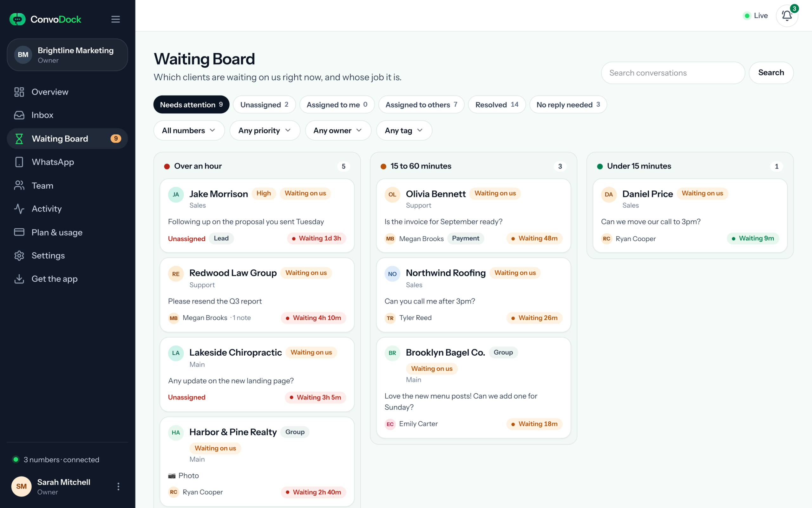Viewport: 812px width, 508px height.
Task: Open Inbox from sidebar
Action: point(68,115)
